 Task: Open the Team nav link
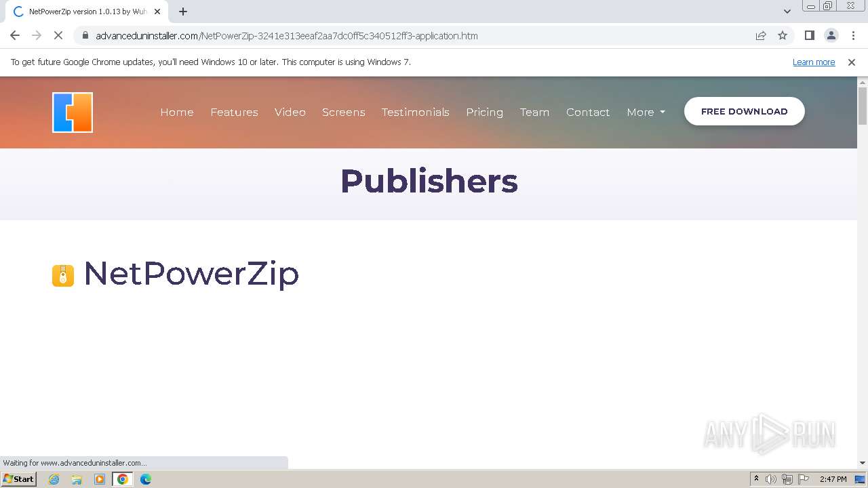pyautogui.click(x=534, y=113)
